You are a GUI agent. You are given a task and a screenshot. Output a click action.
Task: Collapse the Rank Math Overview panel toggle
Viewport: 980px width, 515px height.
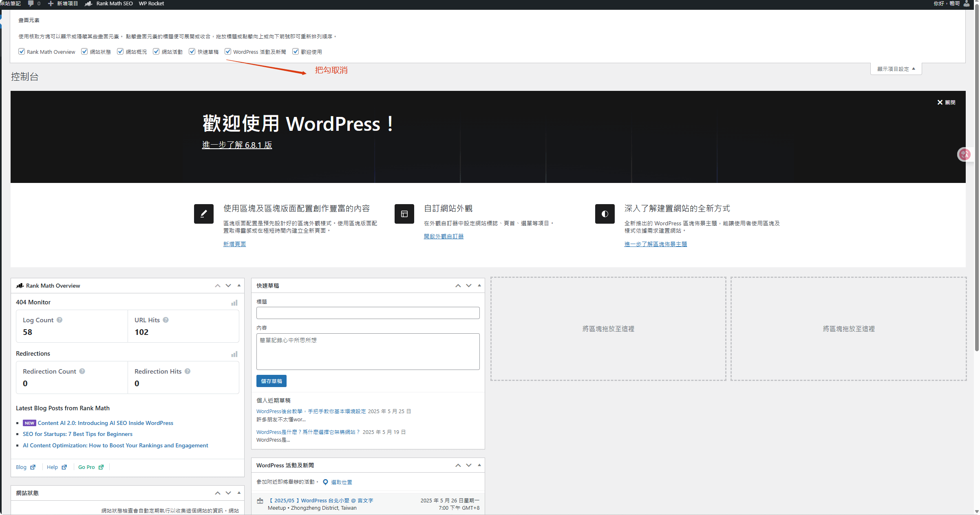(x=239, y=286)
